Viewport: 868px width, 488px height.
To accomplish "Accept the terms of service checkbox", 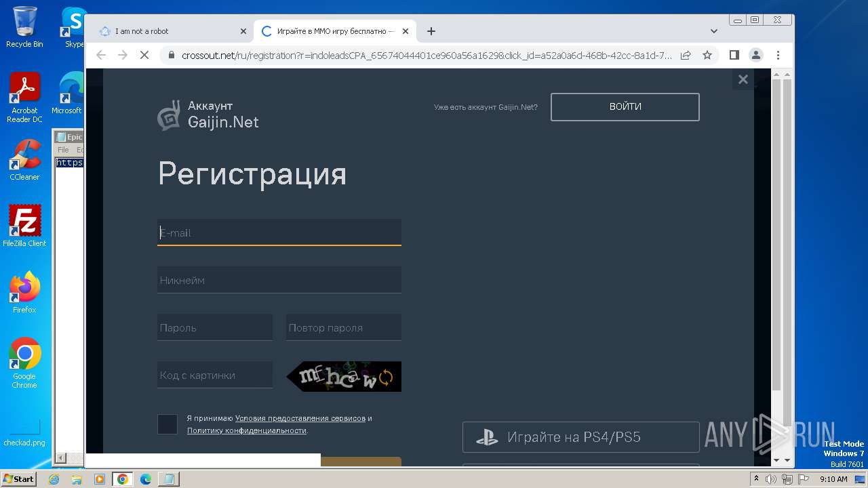I will coord(167,424).
